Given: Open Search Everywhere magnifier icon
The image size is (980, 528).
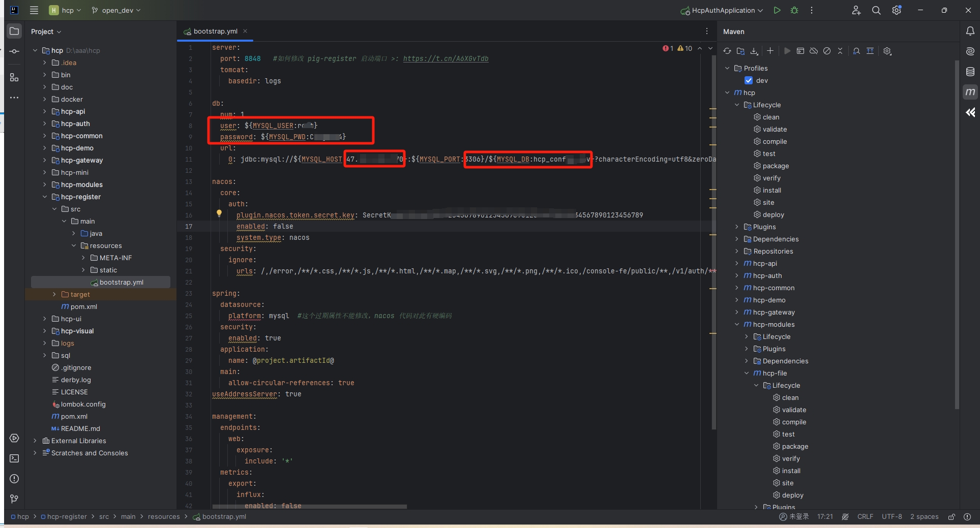Looking at the screenshot, I should pos(876,10).
